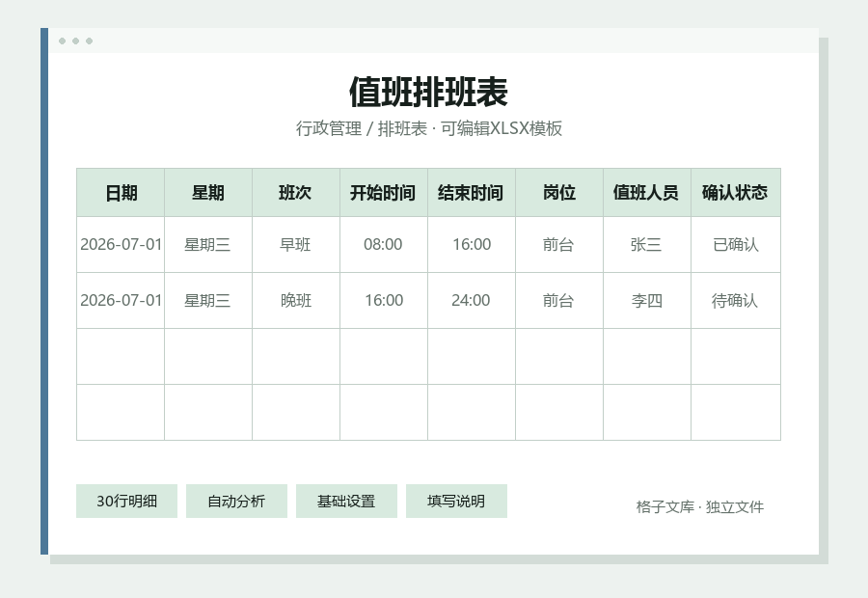Click the 早班 shift cell
The height and width of the screenshot is (598, 868).
296,245
